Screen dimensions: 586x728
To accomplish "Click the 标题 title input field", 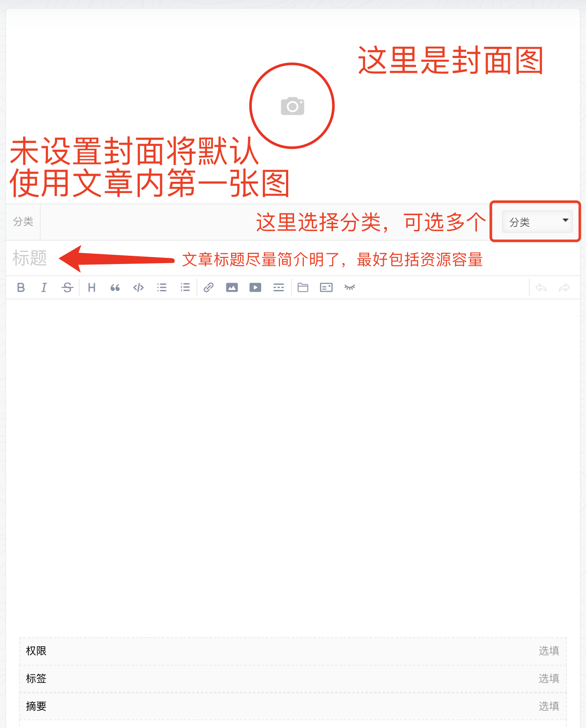I will click(x=293, y=258).
